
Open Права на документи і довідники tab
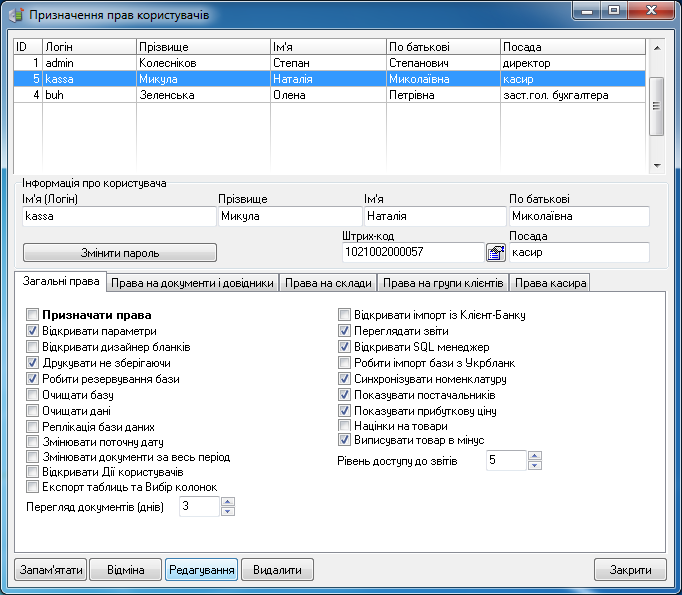pyautogui.click(x=192, y=283)
